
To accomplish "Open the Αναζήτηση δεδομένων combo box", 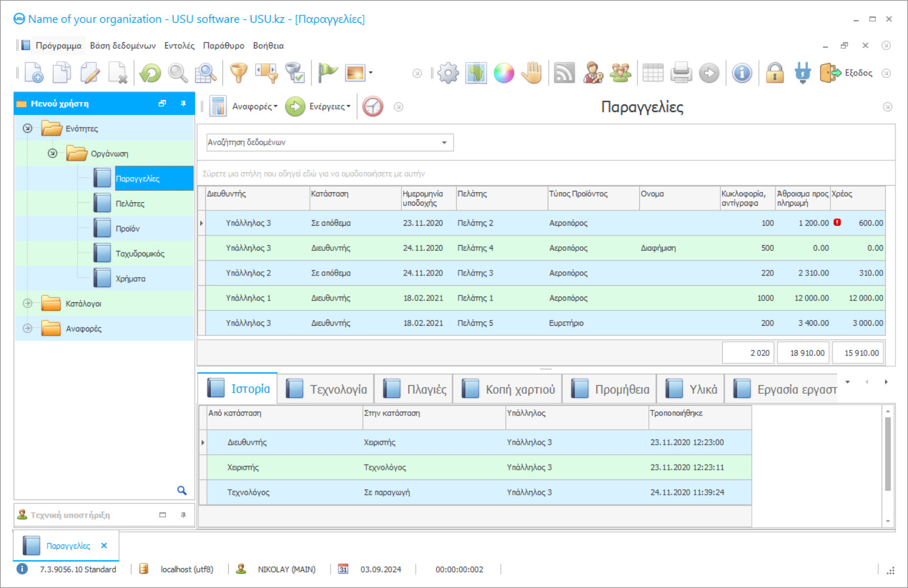I will pyautogui.click(x=329, y=142).
